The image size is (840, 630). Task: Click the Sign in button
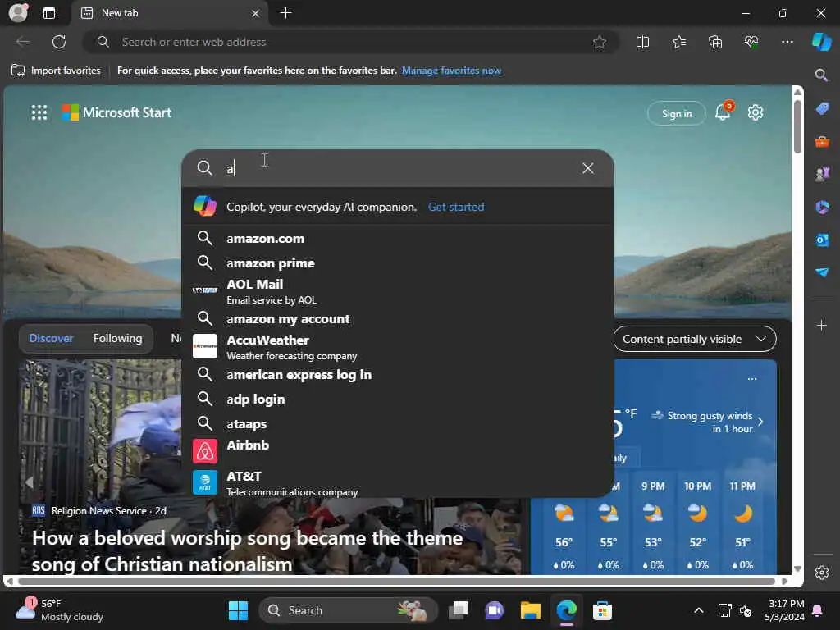(x=677, y=113)
